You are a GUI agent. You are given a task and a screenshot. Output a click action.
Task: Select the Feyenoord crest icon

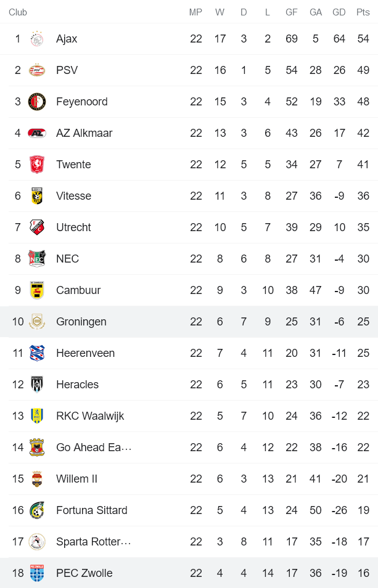click(x=37, y=102)
